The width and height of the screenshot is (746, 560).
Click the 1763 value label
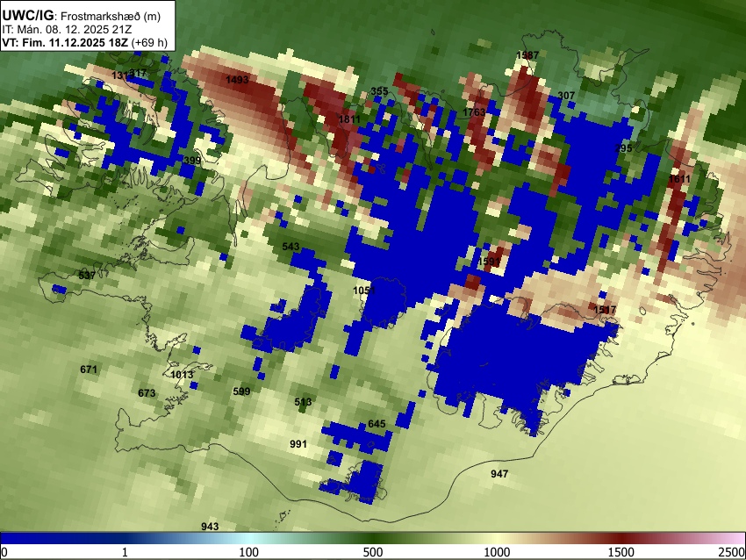pos(474,112)
